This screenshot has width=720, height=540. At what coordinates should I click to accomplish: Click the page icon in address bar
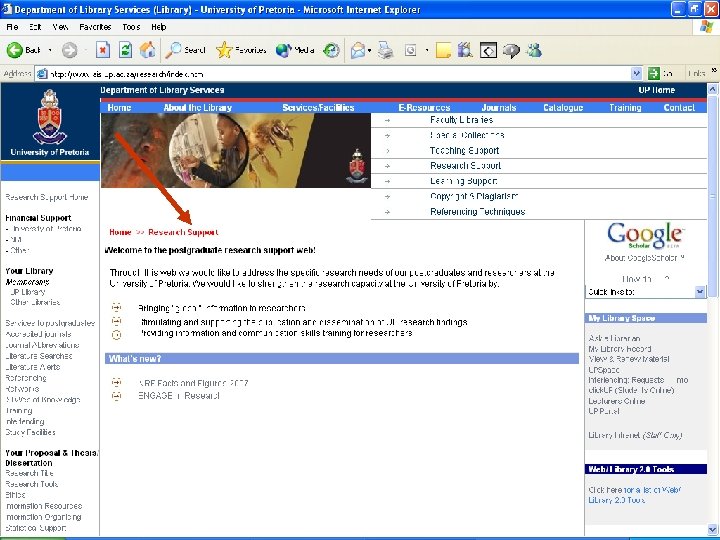tap(42, 74)
